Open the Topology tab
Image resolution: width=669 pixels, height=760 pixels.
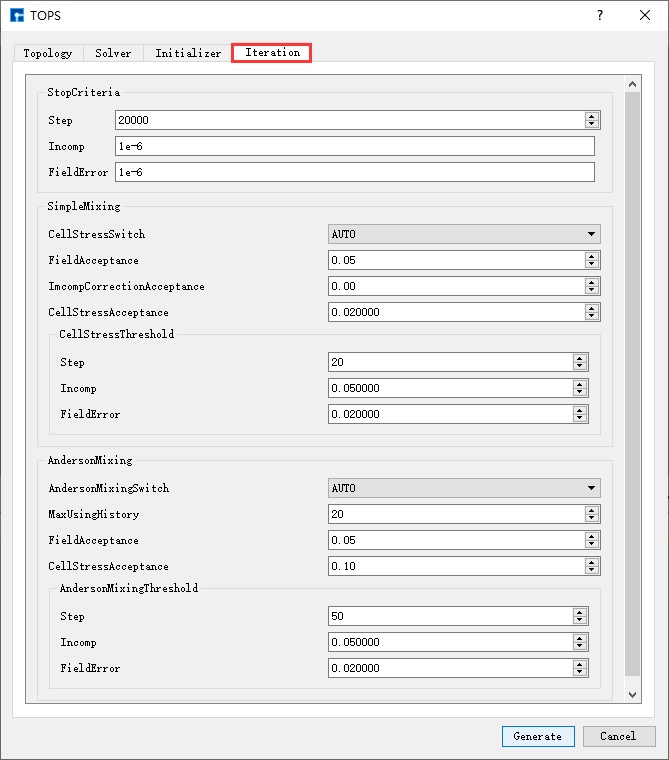(x=48, y=53)
